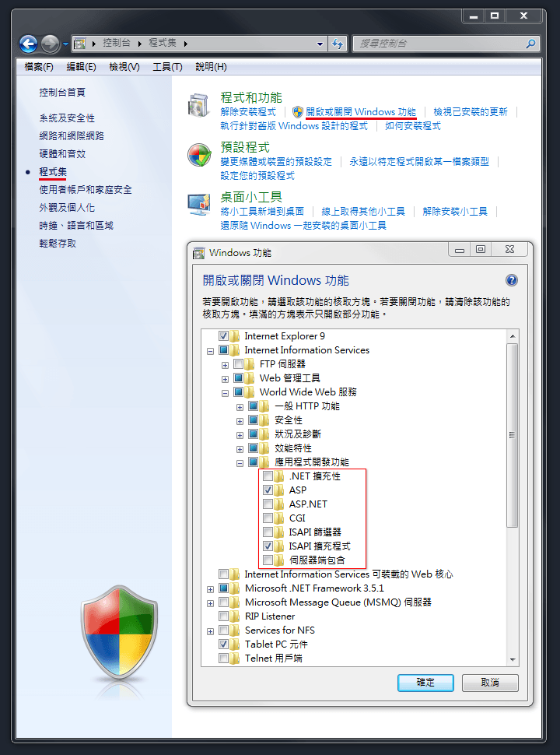
Task: Toggle the Tablet PC 元件 checkbox
Action: [223, 644]
